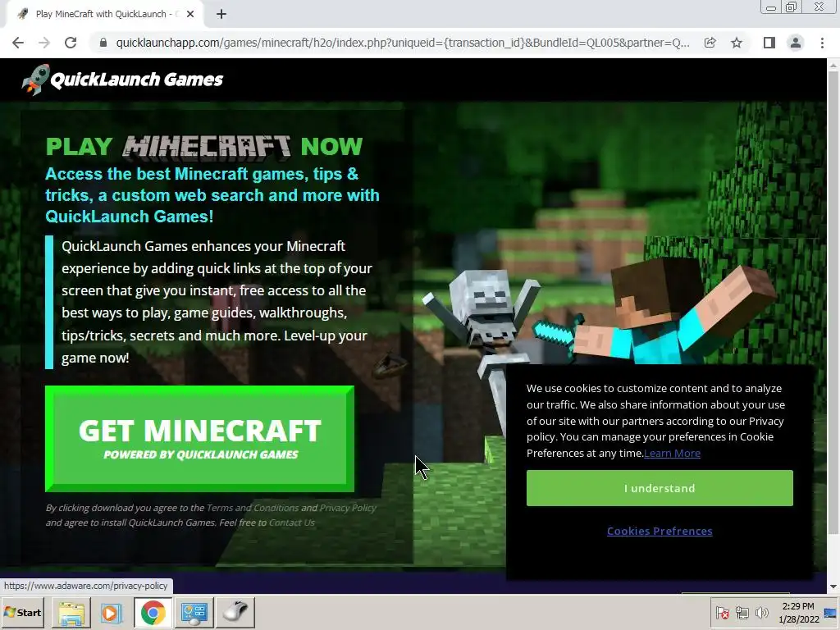Open the Chrome profile menu
This screenshot has height=630, width=840.
tap(796, 43)
